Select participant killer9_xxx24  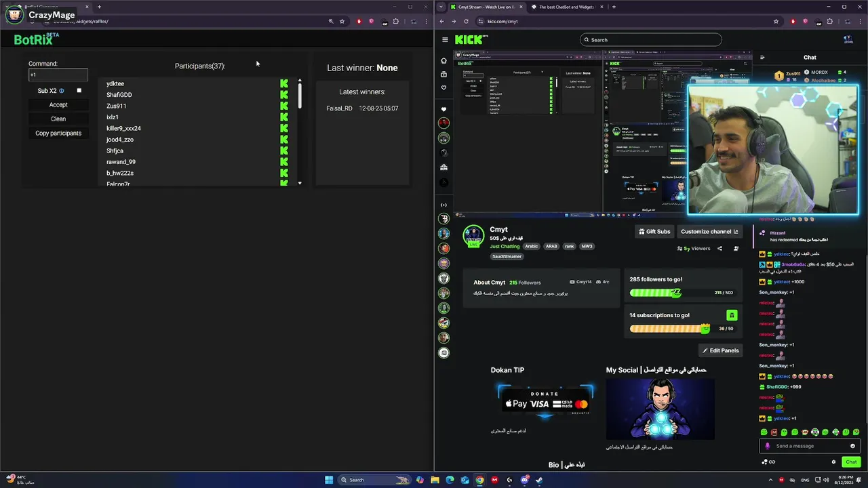pos(123,128)
